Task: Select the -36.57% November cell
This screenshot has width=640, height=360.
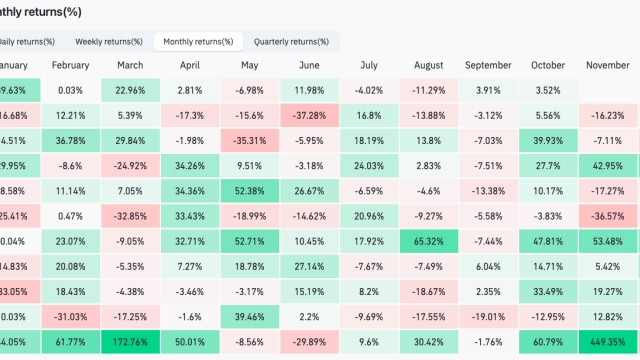Action: click(x=608, y=216)
